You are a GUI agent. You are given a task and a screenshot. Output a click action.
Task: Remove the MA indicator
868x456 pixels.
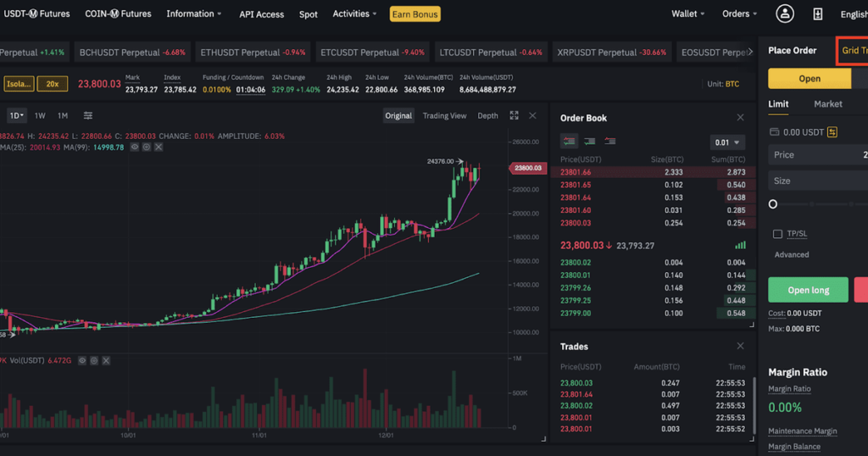click(159, 147)
